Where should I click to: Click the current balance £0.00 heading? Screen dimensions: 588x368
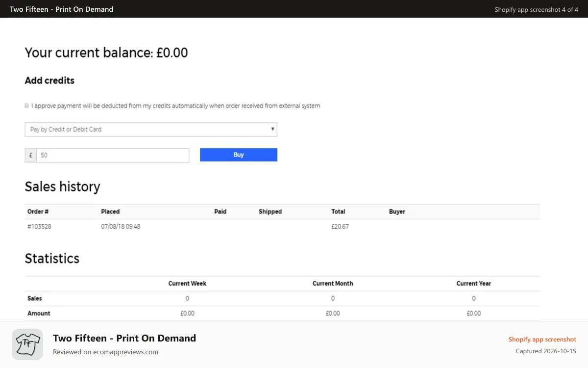(106, 53)
